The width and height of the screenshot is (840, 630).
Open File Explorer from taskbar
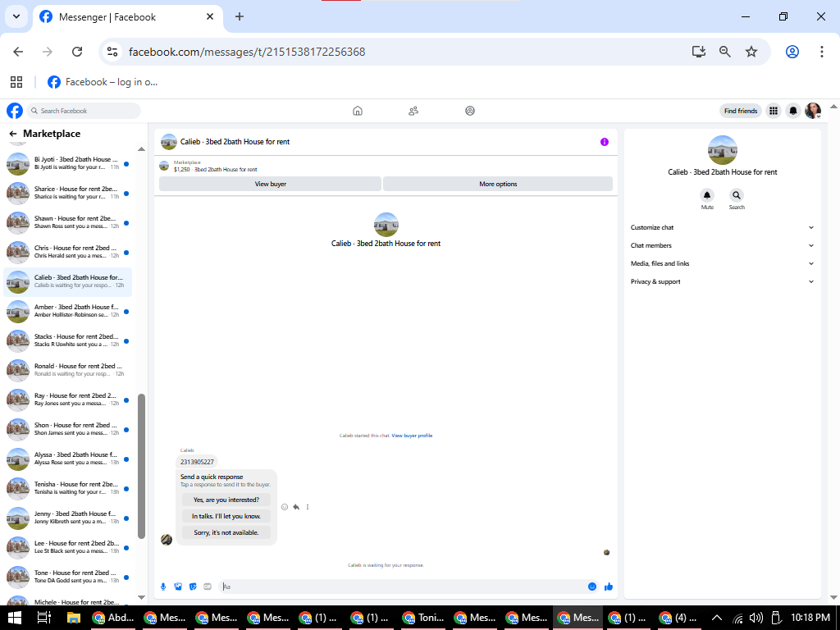pos(73,618)
